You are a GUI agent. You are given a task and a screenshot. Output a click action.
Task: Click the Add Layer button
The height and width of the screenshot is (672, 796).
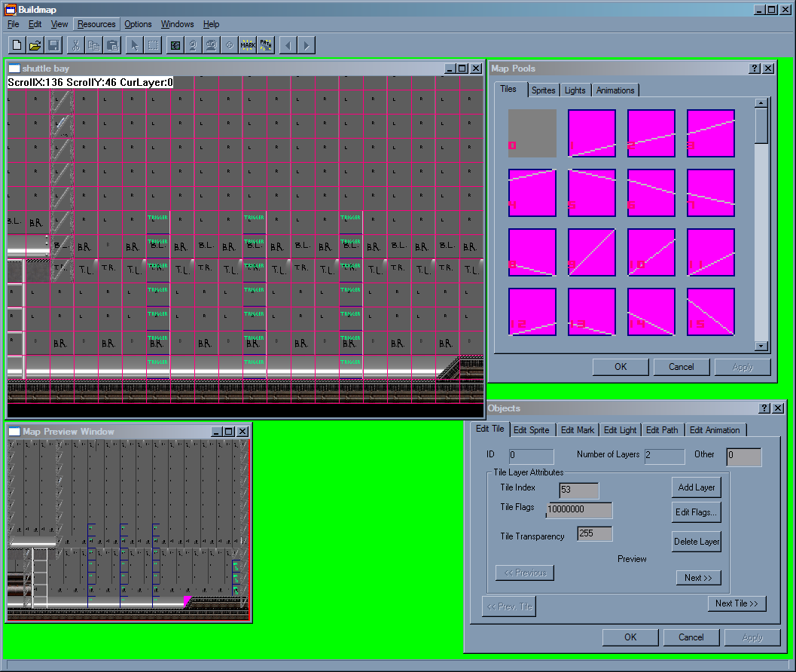pos(696,487)
